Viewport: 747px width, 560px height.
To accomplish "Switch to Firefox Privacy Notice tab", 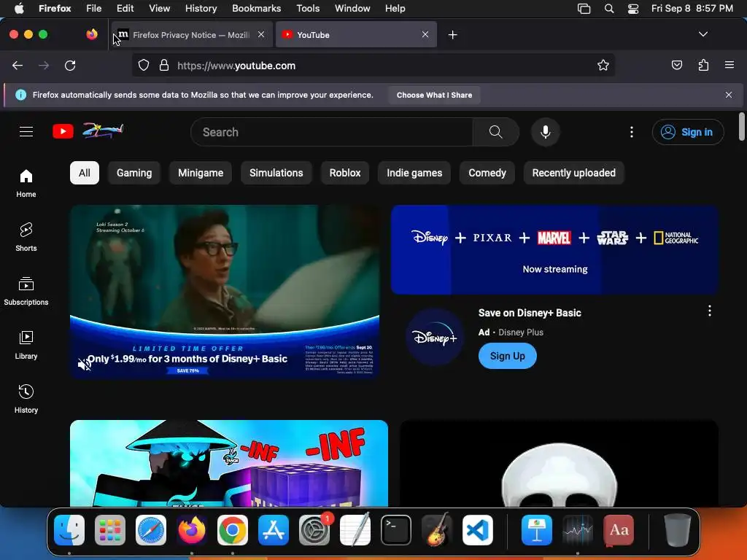I will point(191,34).
